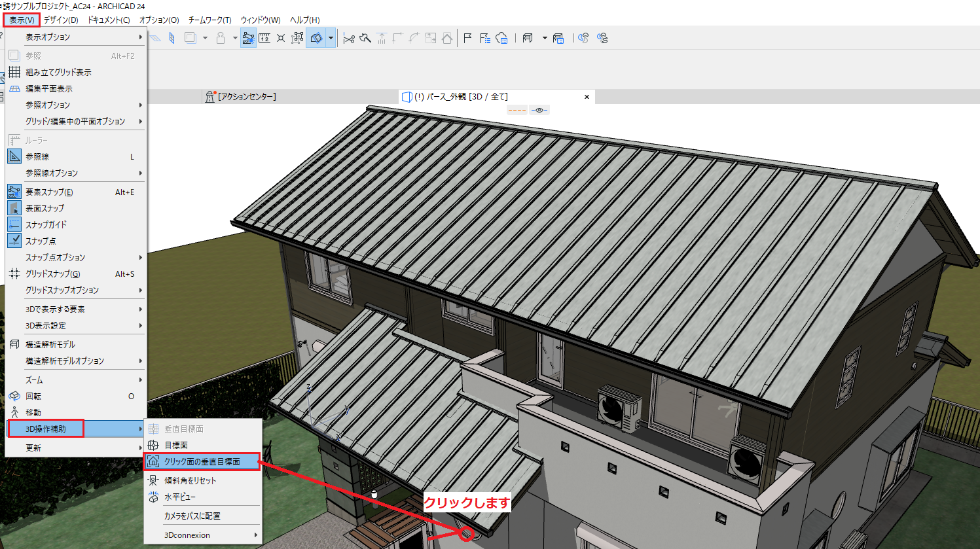The width and height of the screenshot is (980, 549).
Task: Click the cloud with list toolbar icon
Action: point(501,38)
